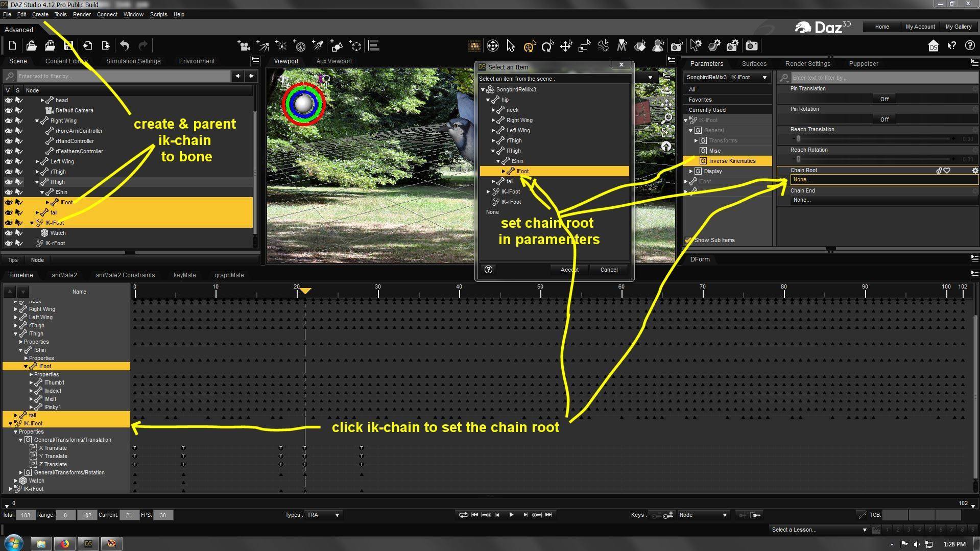Toggle selectability arrow for tail node
This screenshot has height=551, width=980.
coord(19,212)
